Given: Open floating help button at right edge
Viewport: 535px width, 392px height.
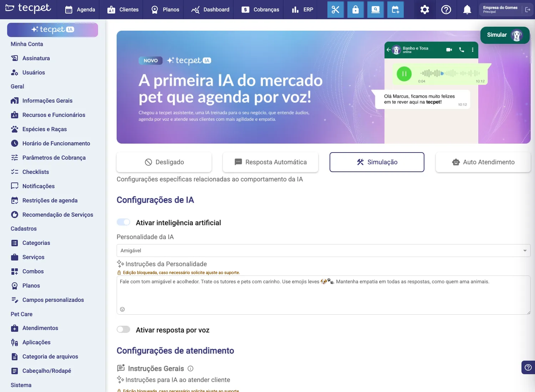Looking at the screenshot, I should click(x=528, y=367).
